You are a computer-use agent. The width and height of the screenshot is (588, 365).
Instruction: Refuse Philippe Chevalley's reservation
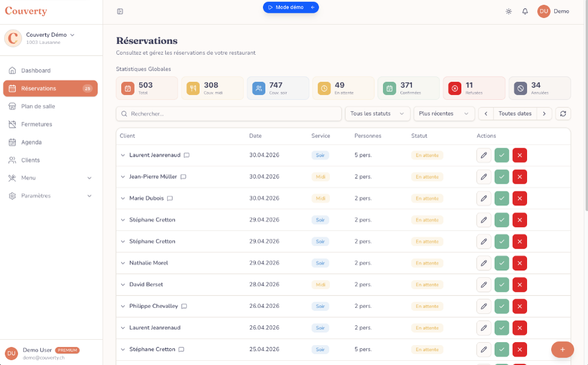[x=520, y=306]
